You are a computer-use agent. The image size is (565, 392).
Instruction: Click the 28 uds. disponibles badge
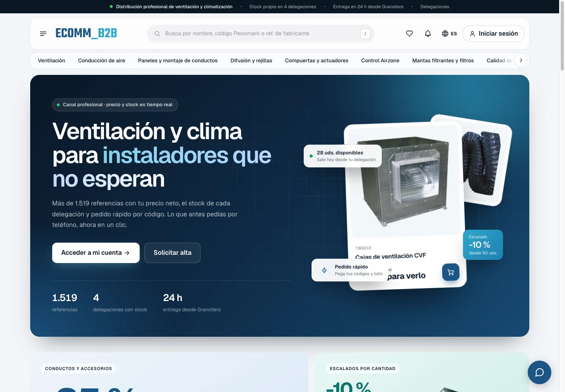(x=343, y=156)
